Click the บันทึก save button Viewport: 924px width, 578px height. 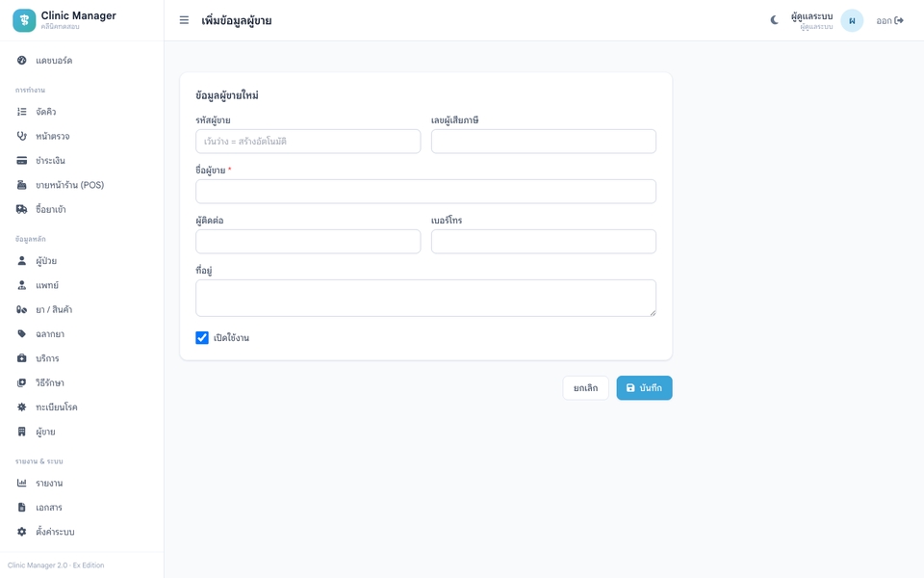pos(644,388)
